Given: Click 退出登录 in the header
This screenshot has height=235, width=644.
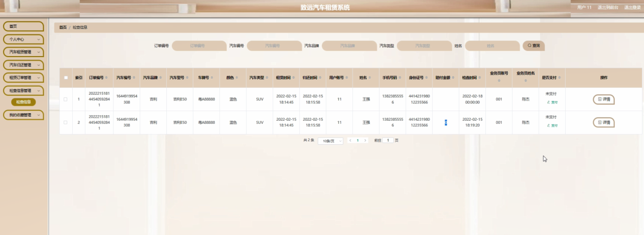Looking at the screenshot, I should (632, 7).
